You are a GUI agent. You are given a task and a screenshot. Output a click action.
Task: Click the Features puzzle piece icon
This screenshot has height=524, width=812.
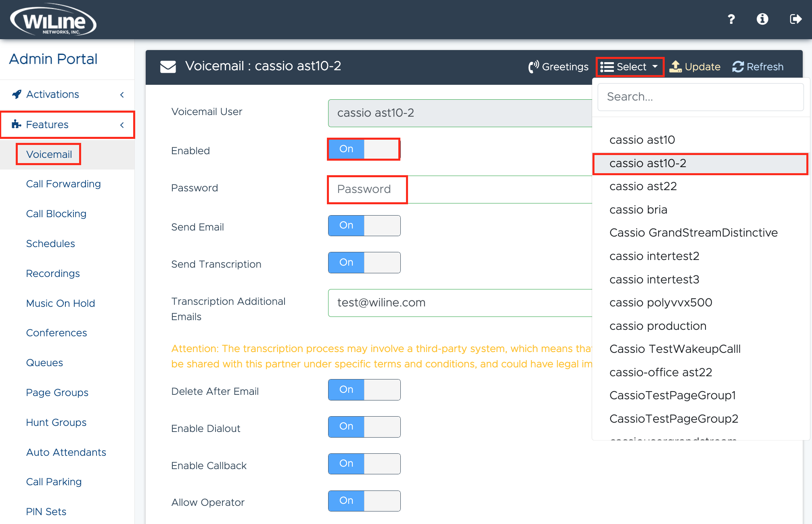coord(17,124)
